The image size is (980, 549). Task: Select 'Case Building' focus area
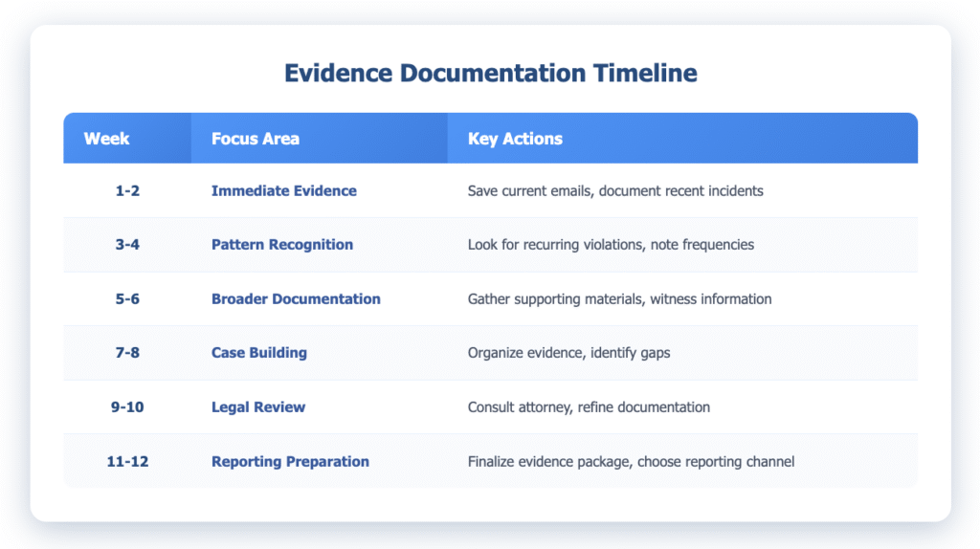[258, 352]
